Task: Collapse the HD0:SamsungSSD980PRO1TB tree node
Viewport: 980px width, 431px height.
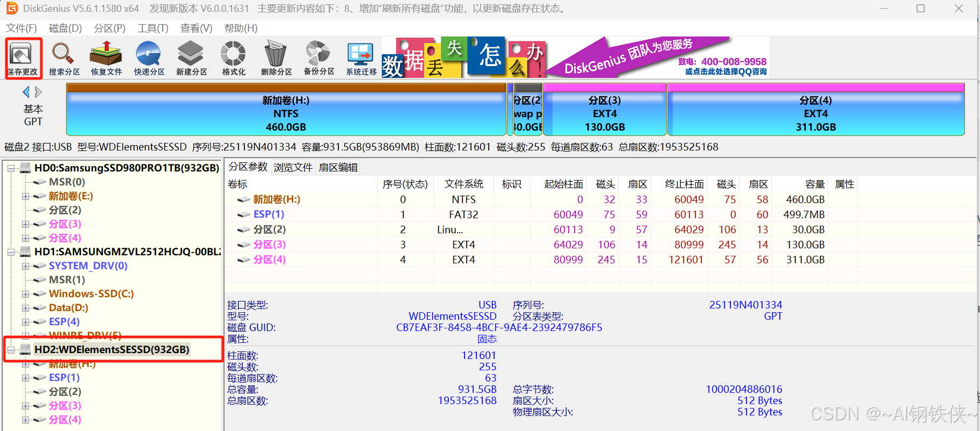Action: click(x=11, y=168)
